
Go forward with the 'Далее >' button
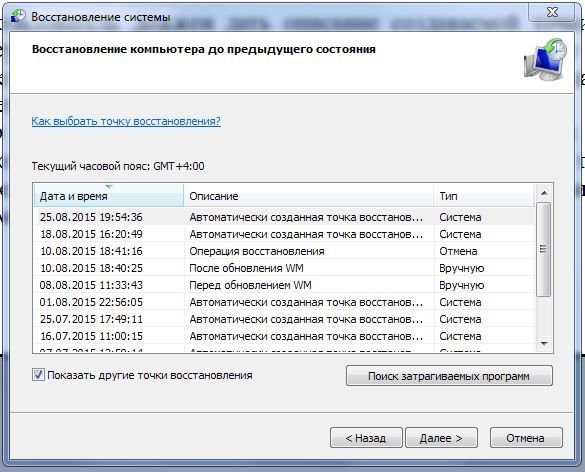(x=441, y=438)
